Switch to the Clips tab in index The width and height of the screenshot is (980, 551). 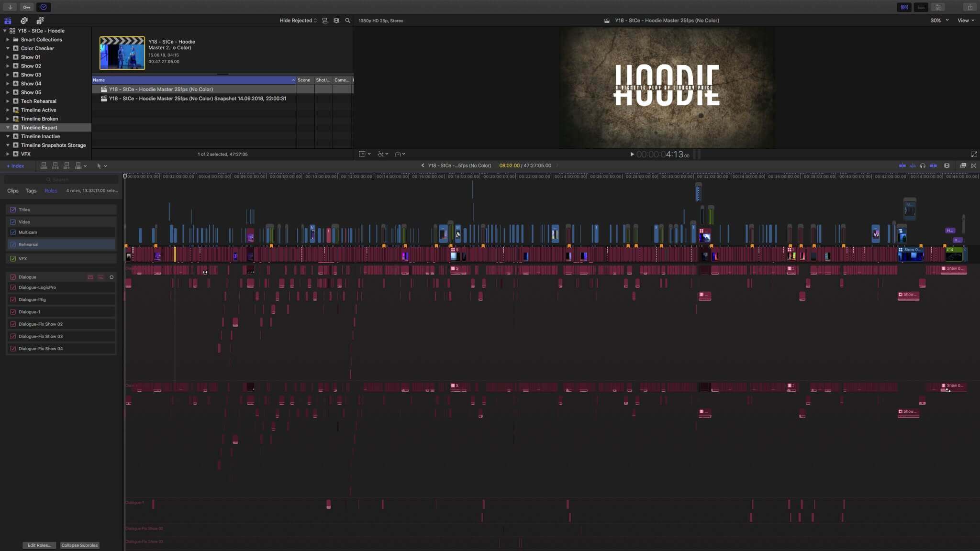[x=13, y=191]
